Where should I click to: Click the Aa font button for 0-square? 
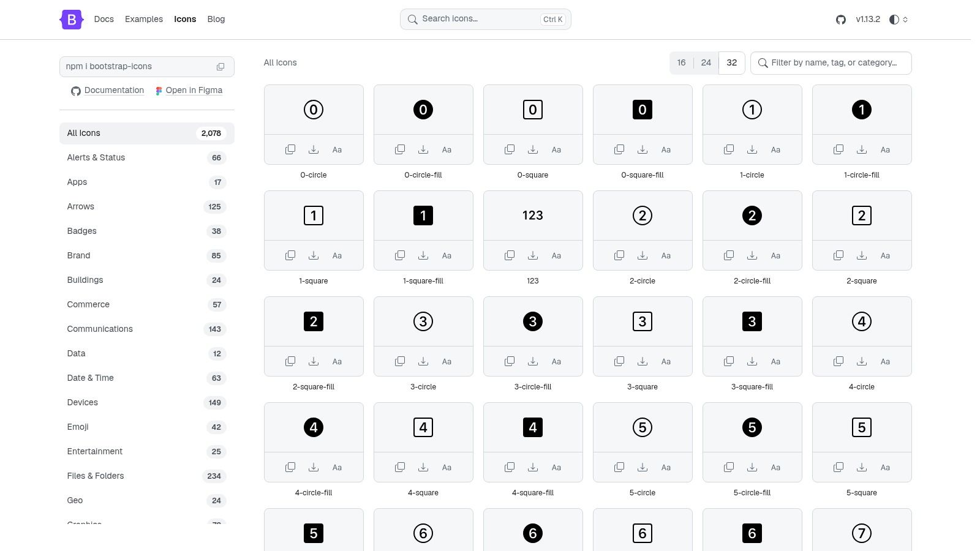[x=556, y=149]
